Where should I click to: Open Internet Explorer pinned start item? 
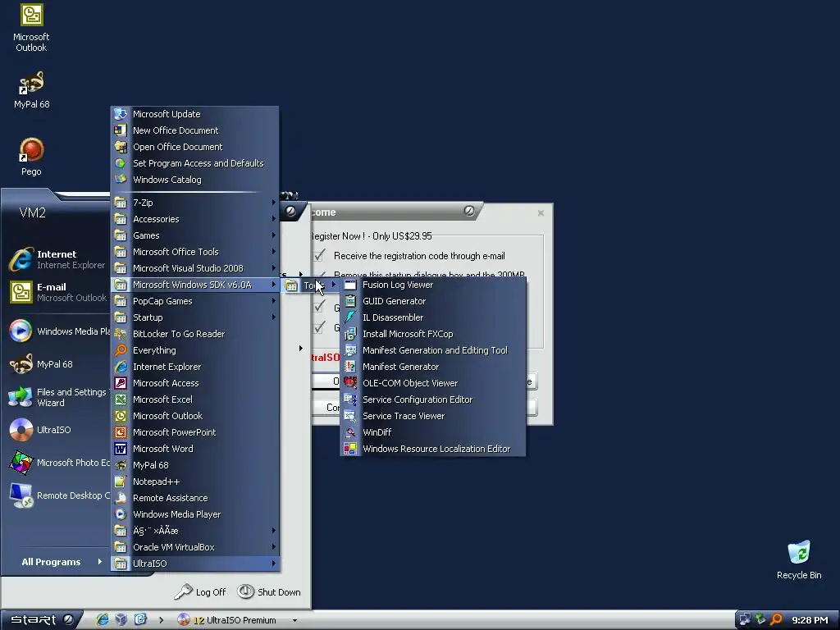click(57, 259)
